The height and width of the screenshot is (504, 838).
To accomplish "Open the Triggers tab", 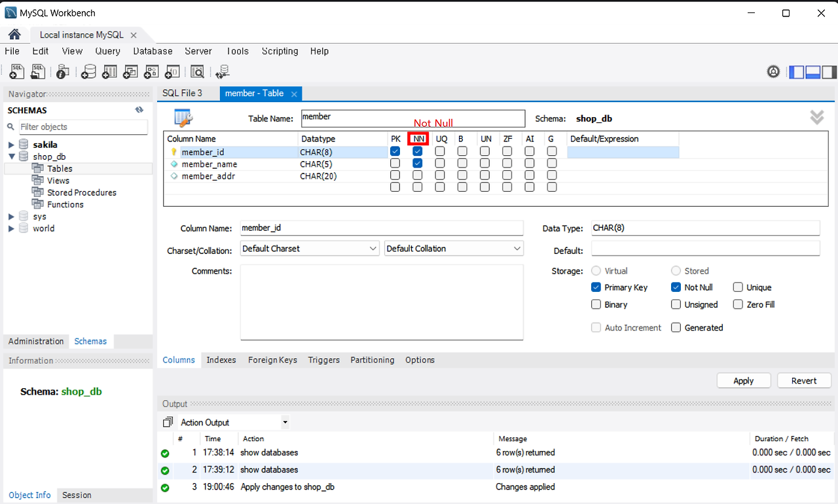I will [324, 360].
